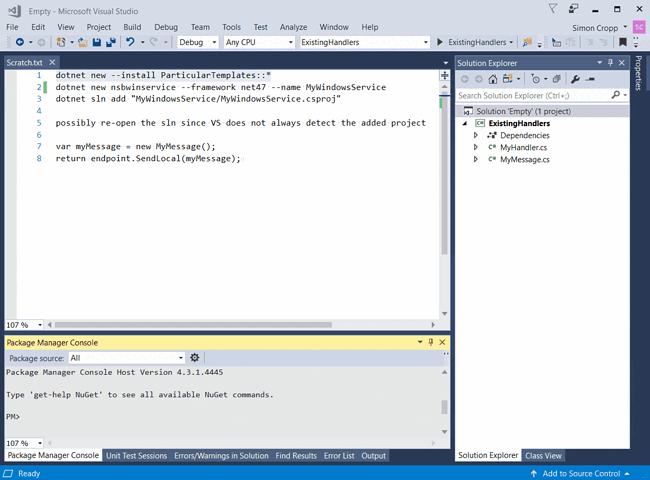Pin the Solution Explorer panel
Image resolution: width=650 pixels, height=480 pixels.
tap(610, 63)
